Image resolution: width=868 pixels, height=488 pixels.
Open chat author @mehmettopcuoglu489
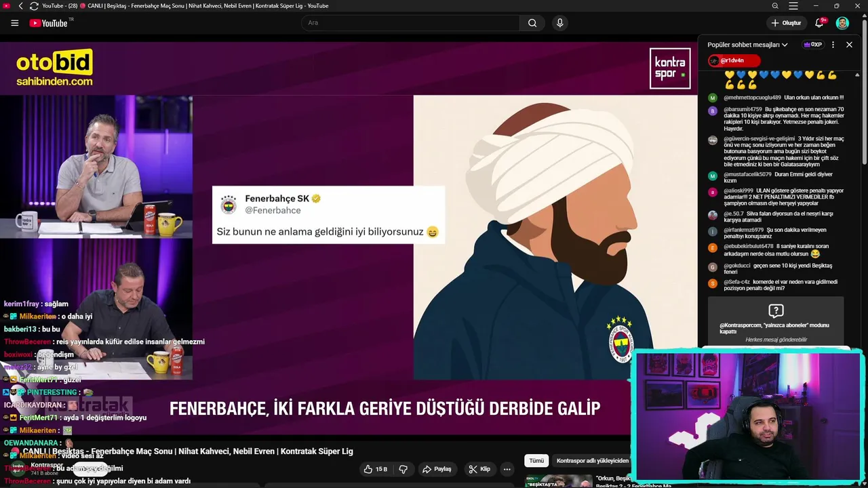[x=752, y=98]
